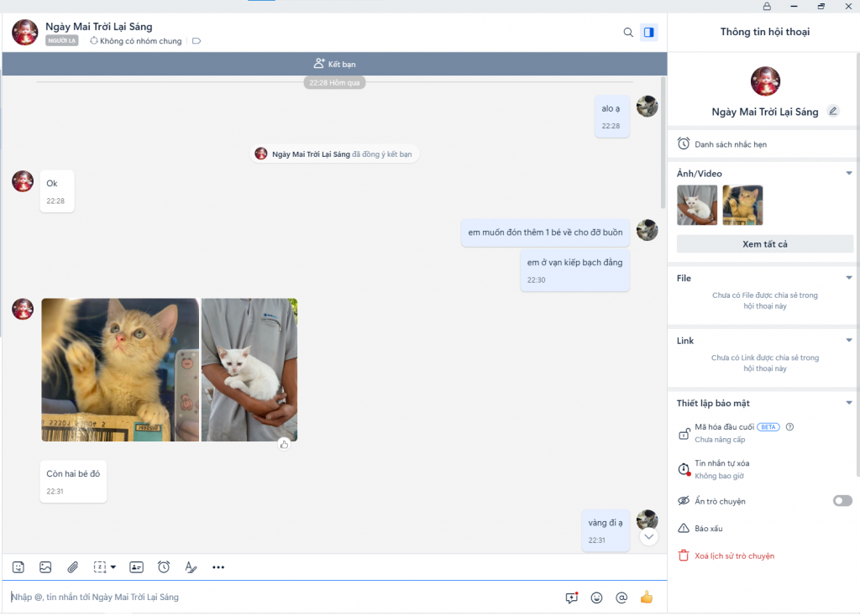The width and height of the screenshot is (860, 616).
Task: Send a thumbs-up like
Action: [x=647, y=597]
